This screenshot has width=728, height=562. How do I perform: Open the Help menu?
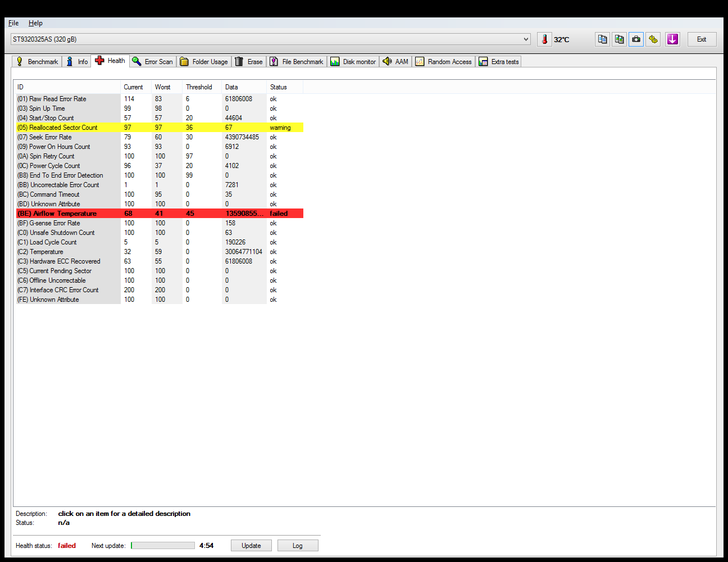click(35, 23)
